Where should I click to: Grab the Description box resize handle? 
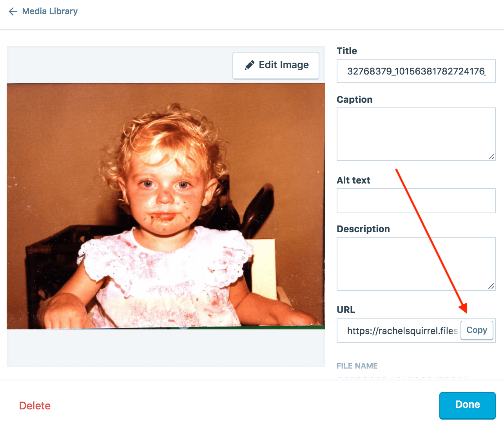click(x=491, y=286)
